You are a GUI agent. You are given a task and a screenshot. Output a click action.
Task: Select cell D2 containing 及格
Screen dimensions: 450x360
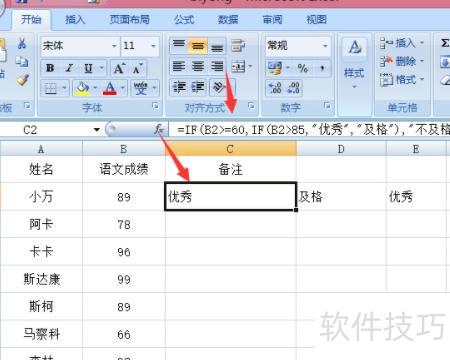click(341, 196)
